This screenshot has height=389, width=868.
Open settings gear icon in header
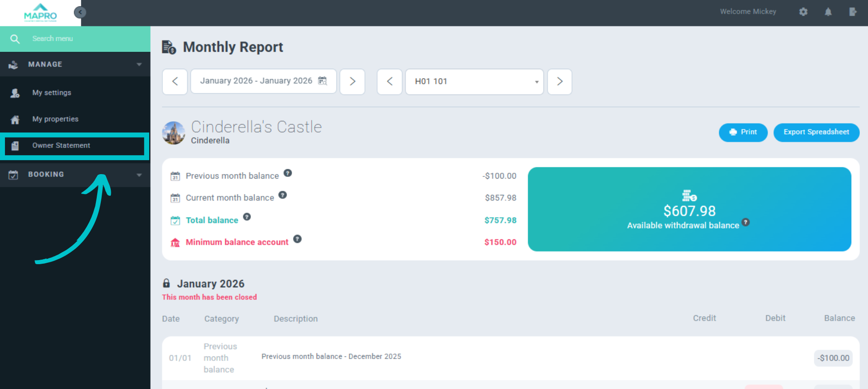tap(803, 12)
